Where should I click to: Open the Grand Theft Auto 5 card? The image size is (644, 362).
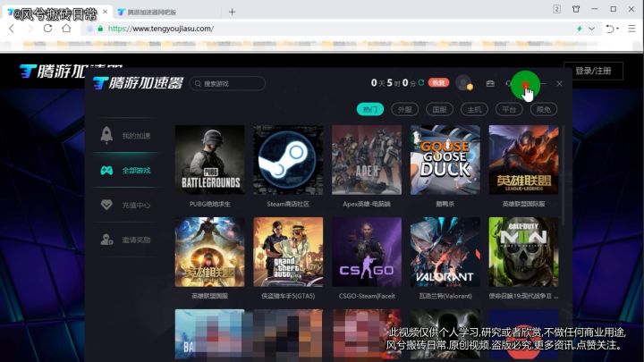288,252
